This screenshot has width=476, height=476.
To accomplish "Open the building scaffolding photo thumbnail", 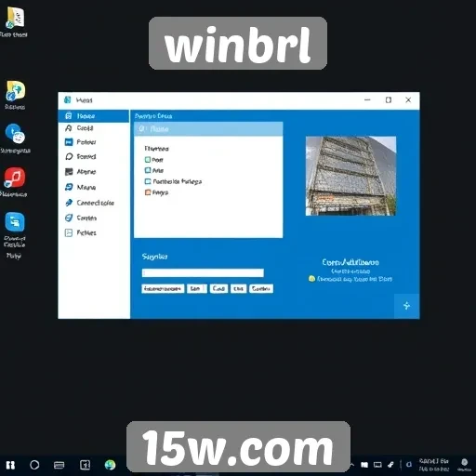I will [350, 176].
